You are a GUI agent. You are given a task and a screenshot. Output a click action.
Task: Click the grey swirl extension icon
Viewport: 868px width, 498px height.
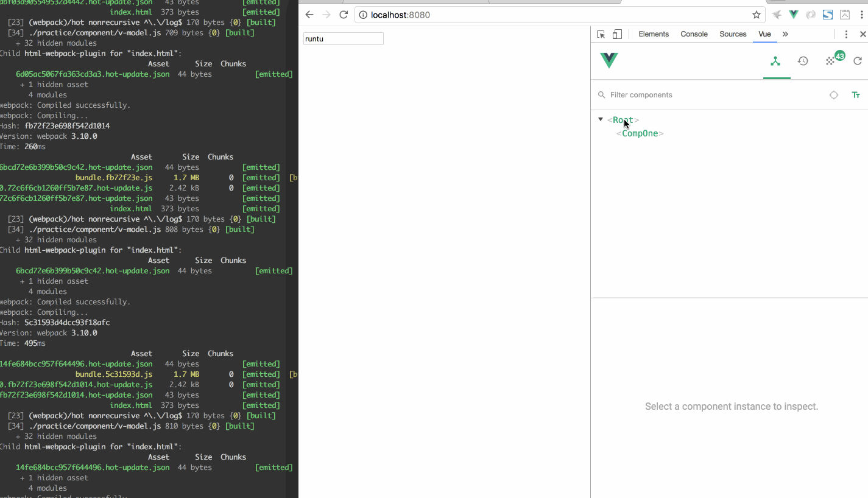(x=811, y=15)
